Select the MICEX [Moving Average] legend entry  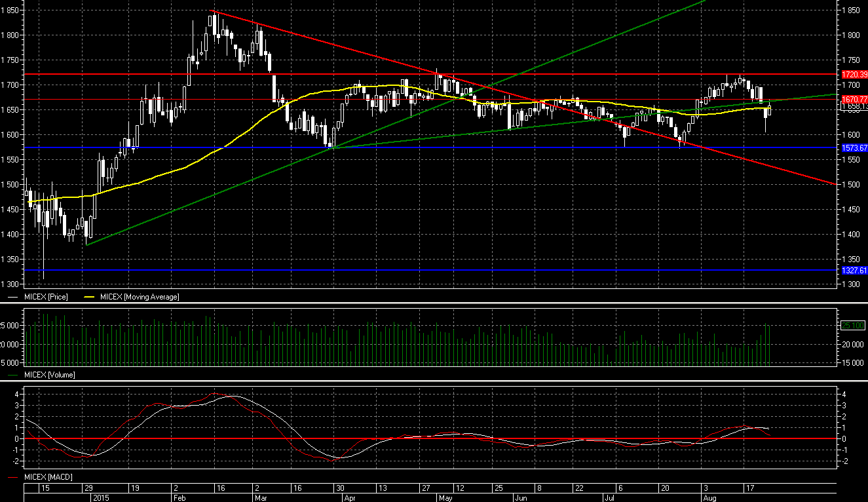click(x=139, y=297)
